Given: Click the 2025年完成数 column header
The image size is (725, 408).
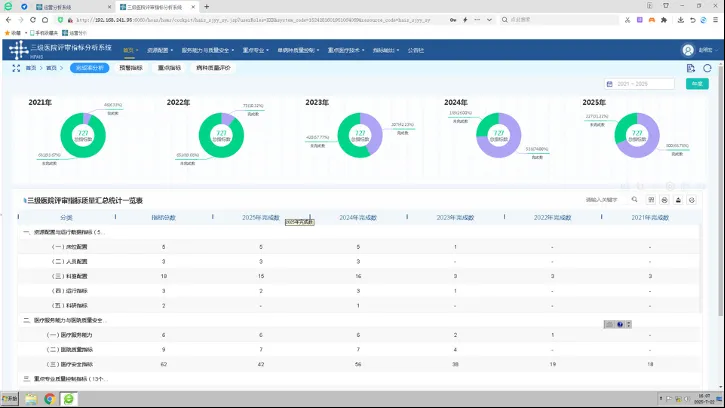Looking at the screenshot, I should coord(260,216).
